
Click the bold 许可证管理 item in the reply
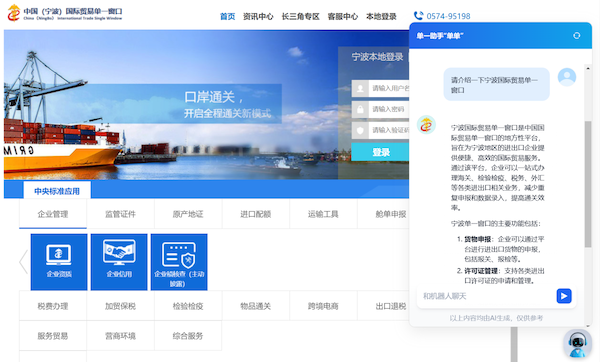pos(481,271)
